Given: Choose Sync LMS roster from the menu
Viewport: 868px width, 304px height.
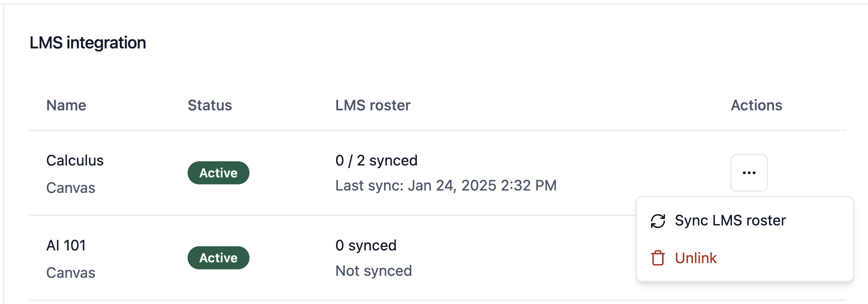Looking at the screenshot, I should (730, 220).
